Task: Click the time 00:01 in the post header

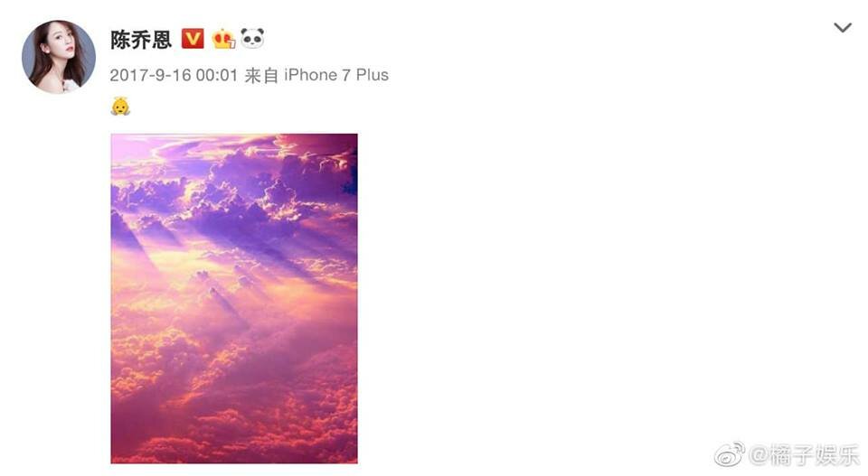Action: pyautogui.click(x=217, y=75)
